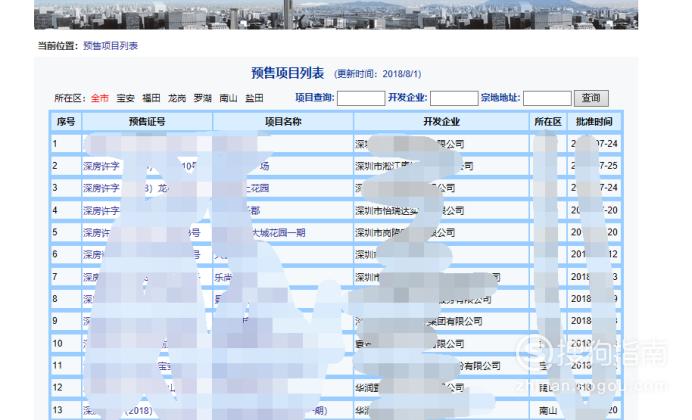Click the city skyline banner image
Image resolution: width=692 pixels, height=420 pixels.
[336, 15]
